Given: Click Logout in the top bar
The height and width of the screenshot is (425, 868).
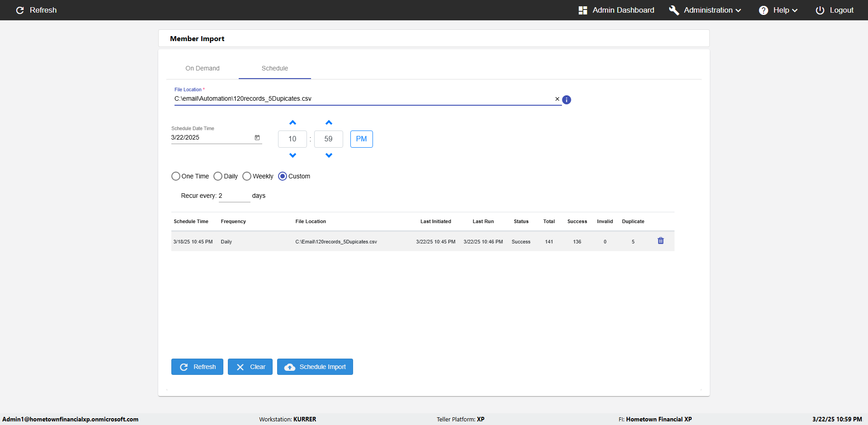Looking at the screenshot, I should pos(835,10).
